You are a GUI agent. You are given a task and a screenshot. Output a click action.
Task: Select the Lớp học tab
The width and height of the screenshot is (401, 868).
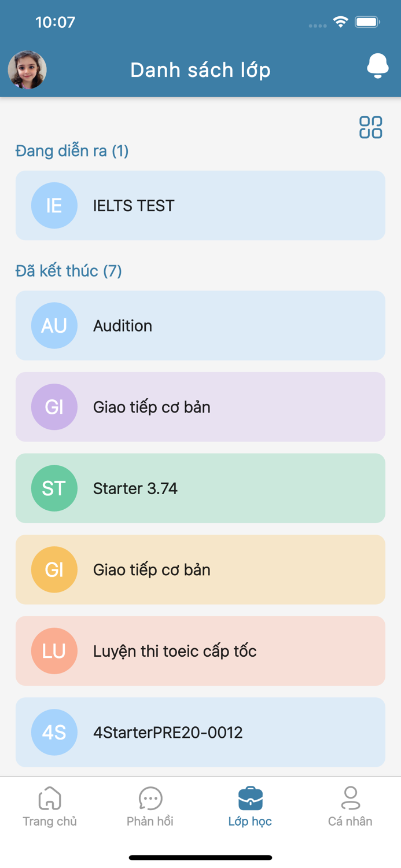coord(250,806)
